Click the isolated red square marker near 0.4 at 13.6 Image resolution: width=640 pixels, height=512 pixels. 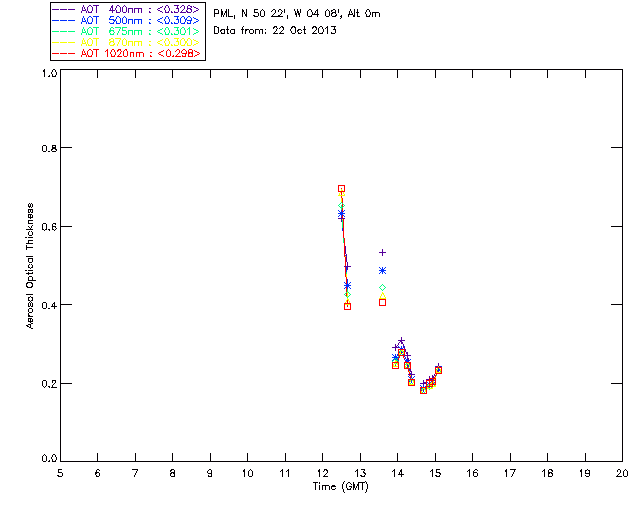(382, 303)
